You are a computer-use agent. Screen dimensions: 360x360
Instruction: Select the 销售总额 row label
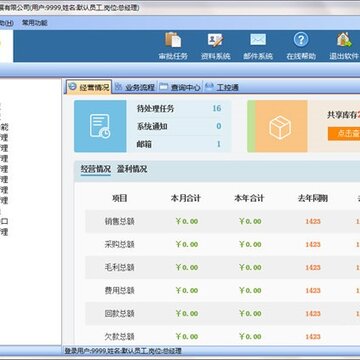point(119,221)
